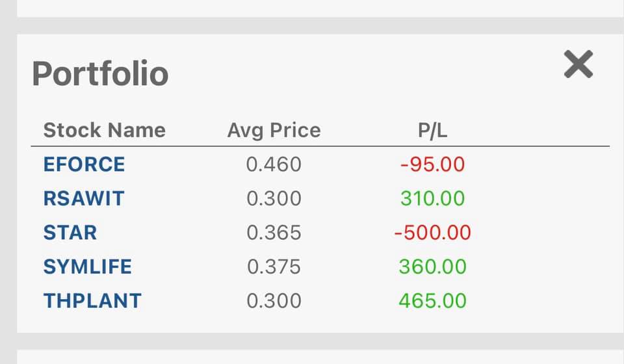Click THPLANT profit value 465.00
The width and height of the screenshot is (624, 364).
coord(433,301)
